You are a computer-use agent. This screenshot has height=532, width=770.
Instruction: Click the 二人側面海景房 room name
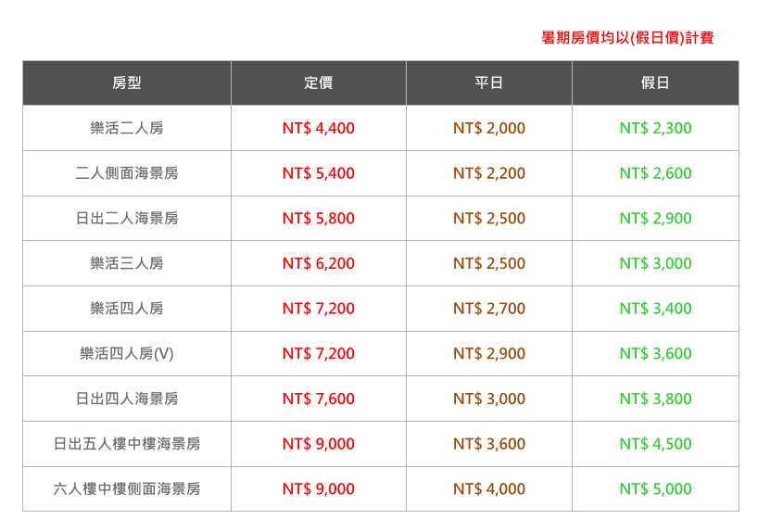(127, 173)
